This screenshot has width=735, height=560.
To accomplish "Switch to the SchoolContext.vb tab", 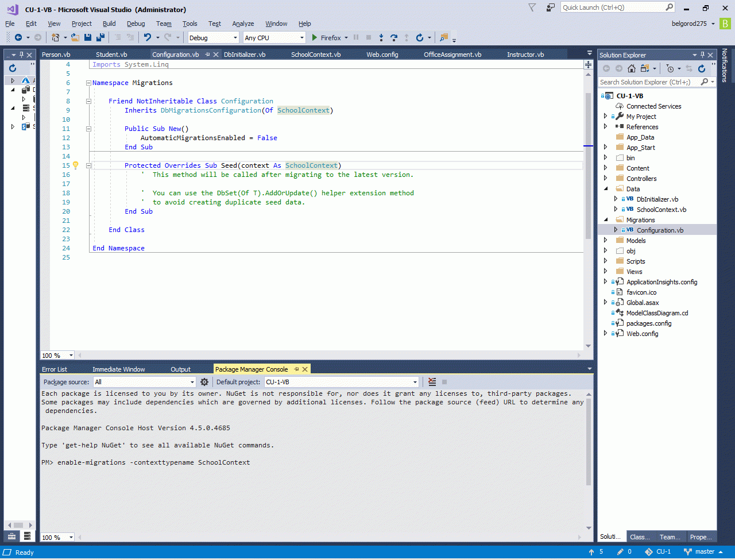I will point(316,55).
